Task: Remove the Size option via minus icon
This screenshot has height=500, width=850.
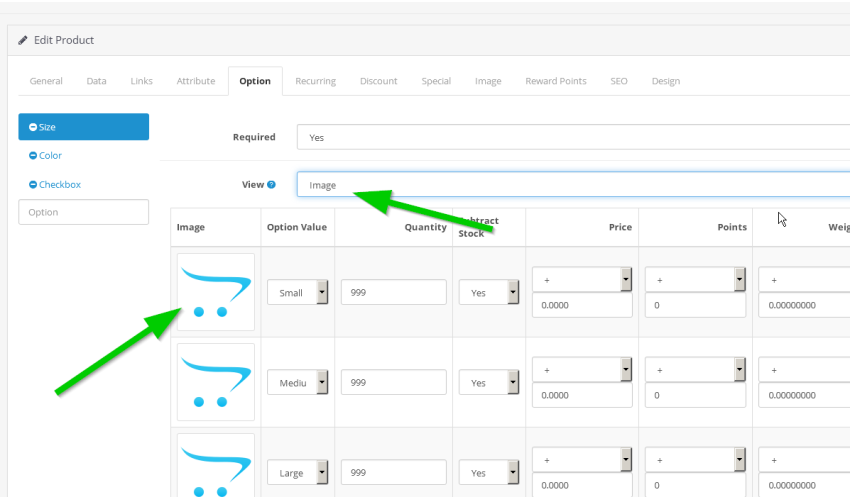Action: pyautogui.click(x=33, y=127)
